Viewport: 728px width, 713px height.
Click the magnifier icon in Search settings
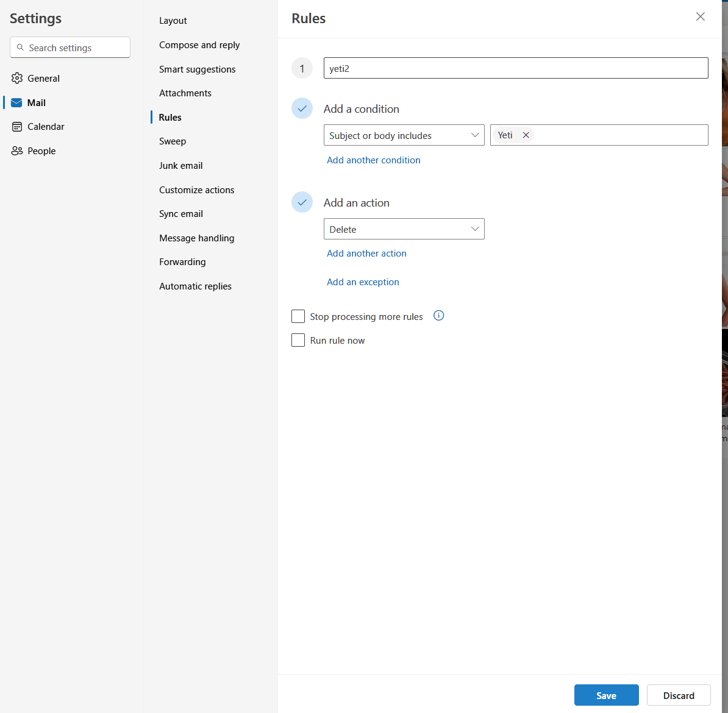[x=21, y=48]
